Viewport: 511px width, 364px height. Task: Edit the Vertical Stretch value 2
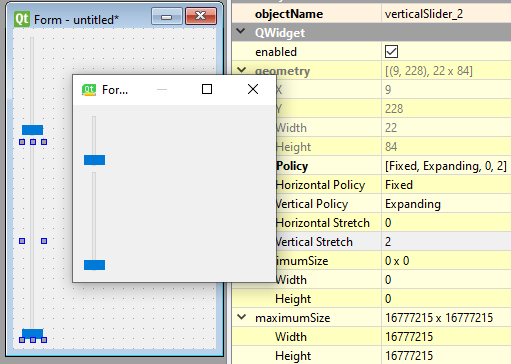pyautogui.click(x=446, y=242)
